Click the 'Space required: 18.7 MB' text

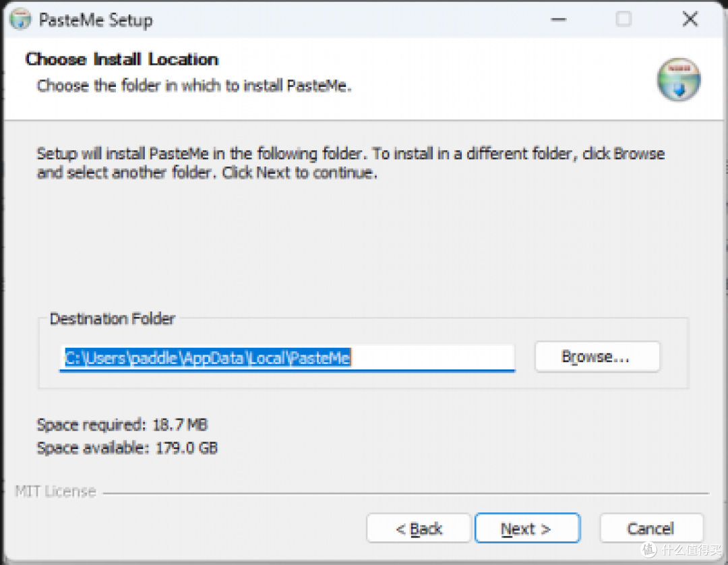coord(122,425)
